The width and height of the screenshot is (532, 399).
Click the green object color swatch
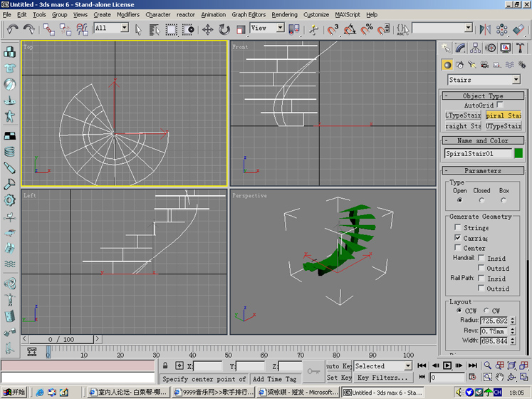(518, 153)
